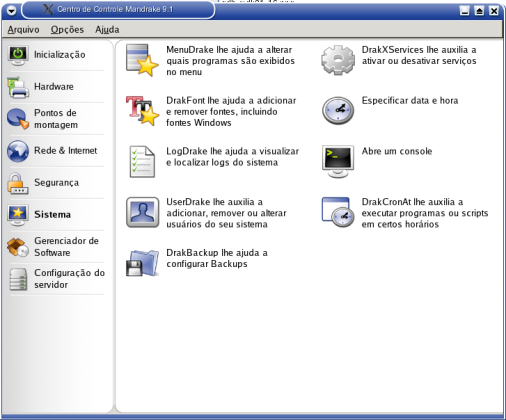Screen dimensions: 506x420
Task: Launch DrakFont via its fonts icon
Action: 142,111
